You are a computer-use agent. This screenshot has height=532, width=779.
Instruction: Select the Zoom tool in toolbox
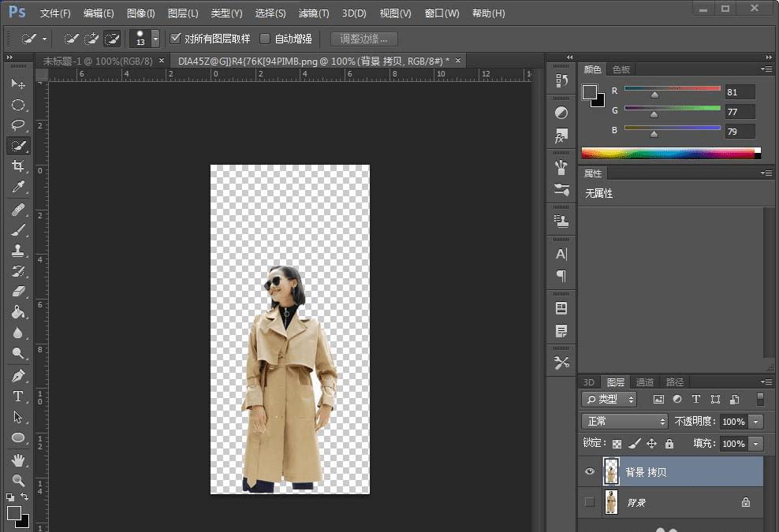(x=17, y=480)
